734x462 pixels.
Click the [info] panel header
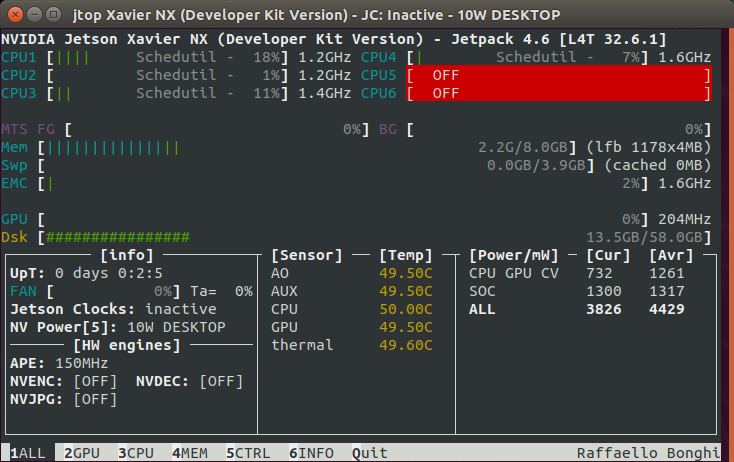pyautogui.click(x=127, y=255)
